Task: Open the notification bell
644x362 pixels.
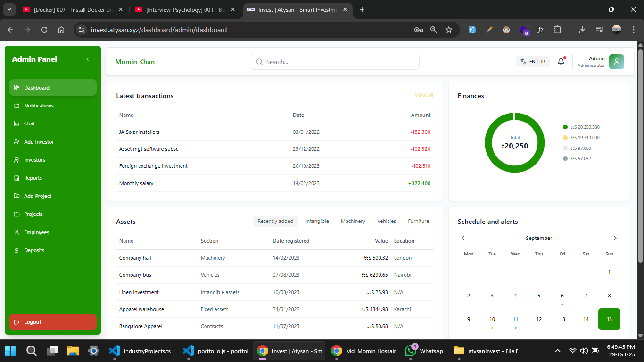Action: (561, 61)
